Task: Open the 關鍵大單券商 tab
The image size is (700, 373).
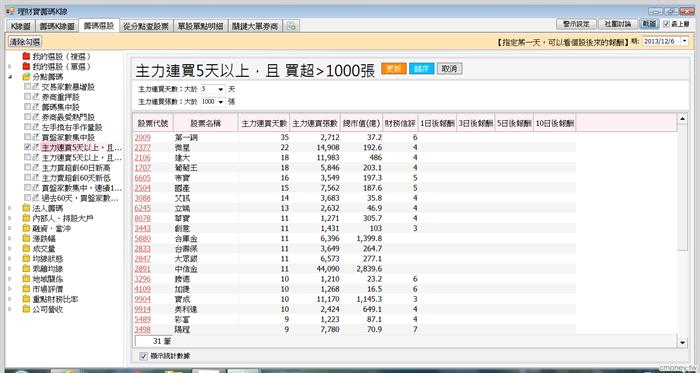Action: tap(255, 26)
